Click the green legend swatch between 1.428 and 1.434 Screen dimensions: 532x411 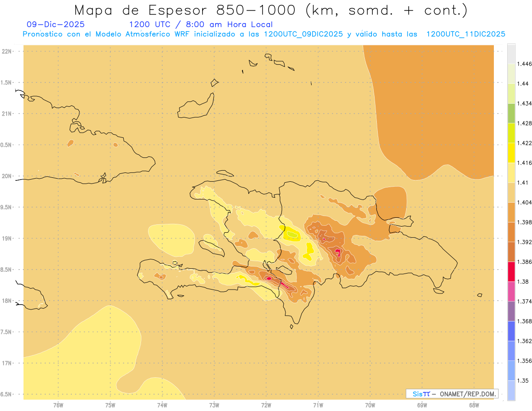(511, 113)
